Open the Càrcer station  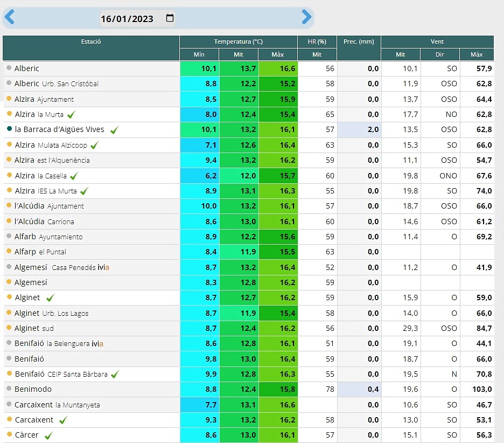pyautogui.click(x=27, y=435)
